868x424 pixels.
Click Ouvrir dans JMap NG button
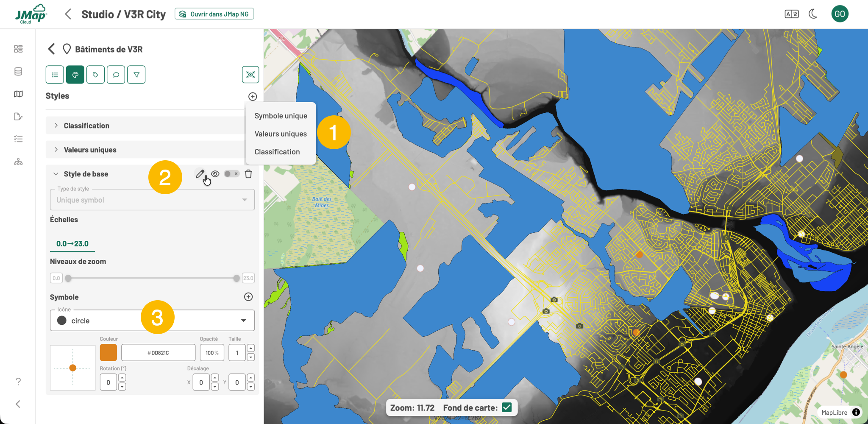tap(214, 14)
